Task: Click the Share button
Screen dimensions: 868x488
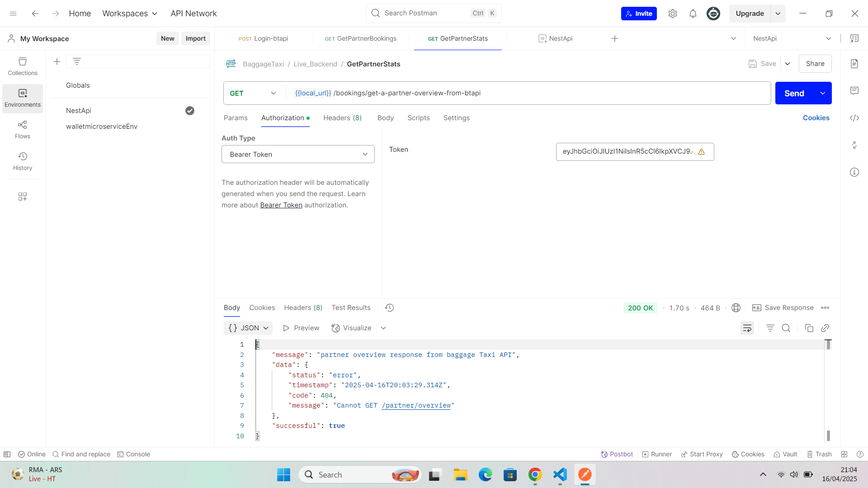Action: [x=815, y=64]
